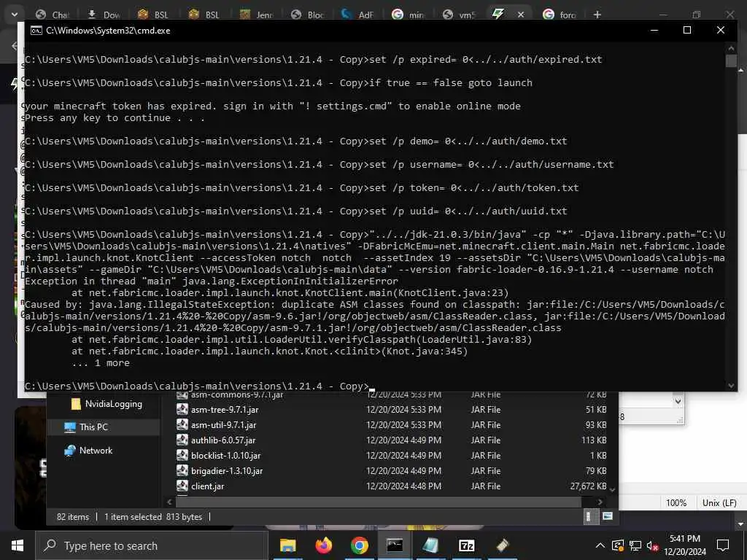Open Command Prompt taskbar icon

[395, 545]
